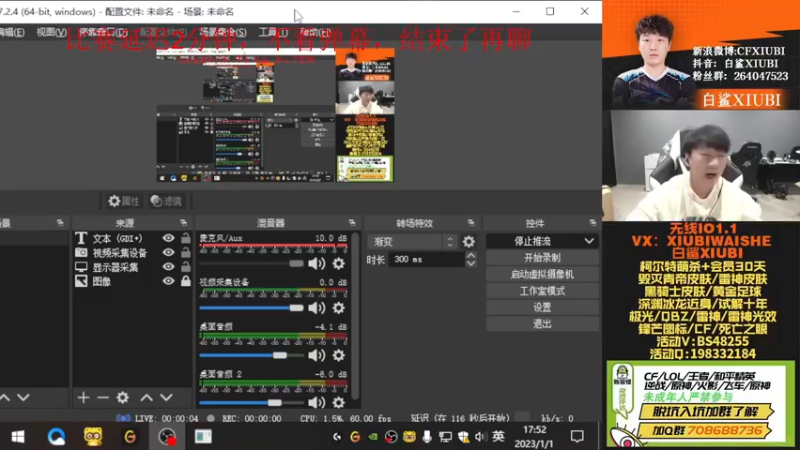Click 视频采集设备 volume slider
800x450 pixels.
(x=251, y=308)
